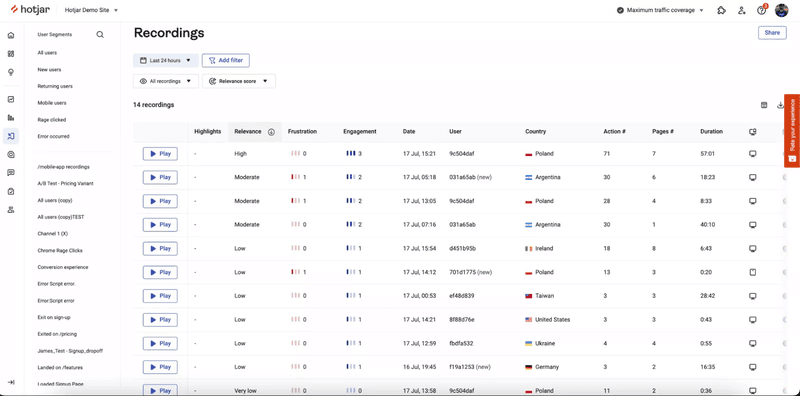Image resolution: width=800 pixels, height=396 pixels.
Task: Select the Returning users segment
Action: (55, 86)
